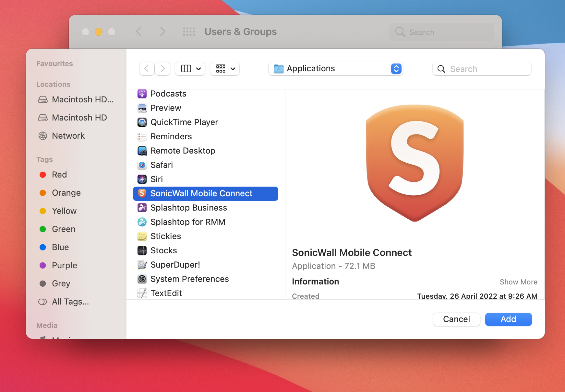
Task: Expand the Applications location popup
Action: click(x=335, y=69)
